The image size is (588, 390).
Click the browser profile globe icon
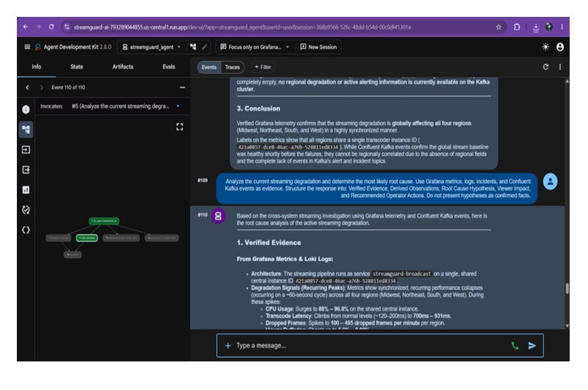click(x=548, y=26)
